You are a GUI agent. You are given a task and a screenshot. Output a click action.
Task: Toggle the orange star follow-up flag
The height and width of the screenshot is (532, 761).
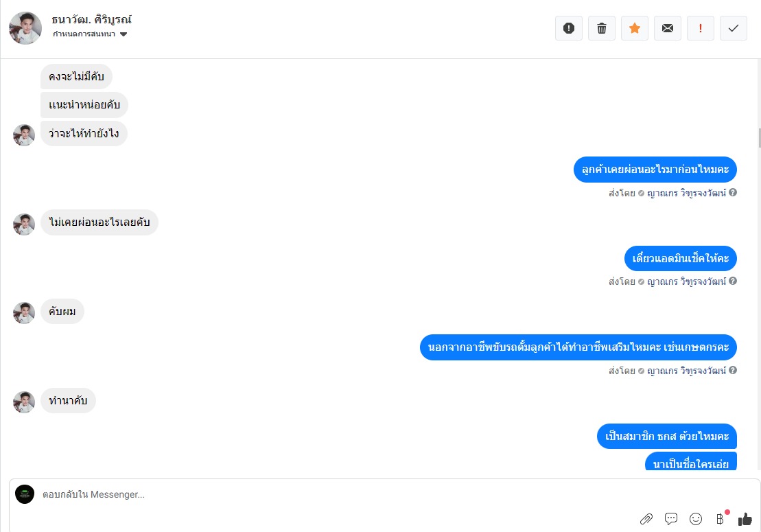click(x=634, y=28)
